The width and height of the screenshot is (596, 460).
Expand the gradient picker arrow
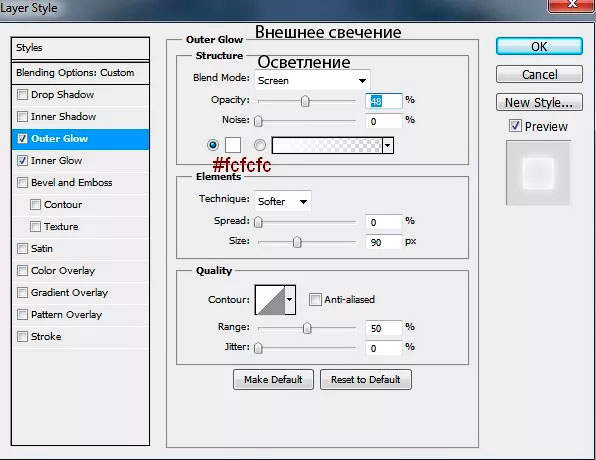pos(388,145)
